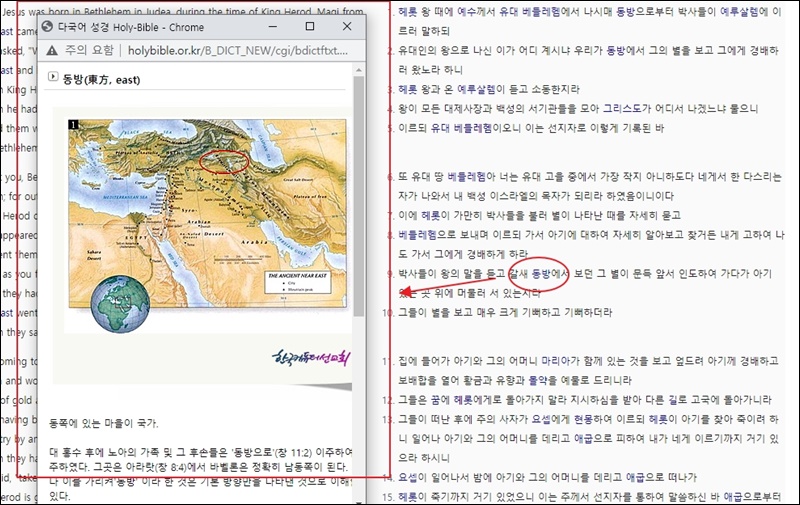Click the 주의 요함 warning triangle icon
The width and height of the screenshot is (800, 505).
pyautogui.click(x=52, y=50)
